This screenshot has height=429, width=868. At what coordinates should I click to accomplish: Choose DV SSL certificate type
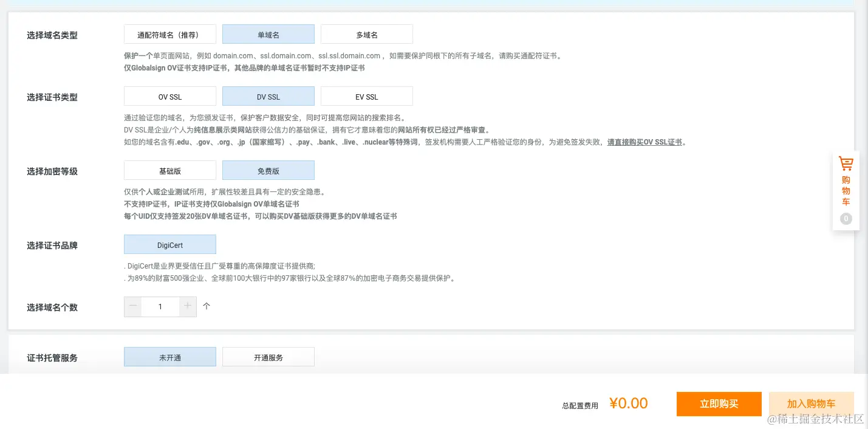[x=268, y=96]
